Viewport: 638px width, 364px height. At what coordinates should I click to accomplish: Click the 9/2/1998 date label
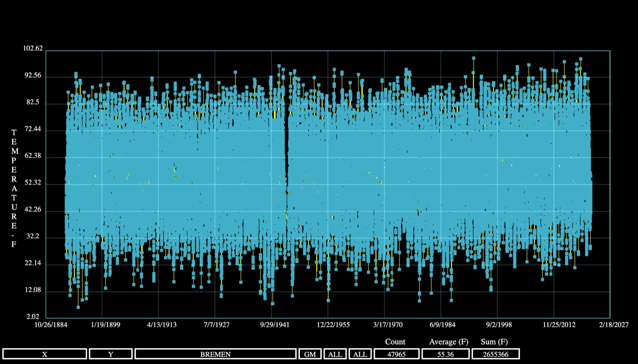pyautogui.click(x=499, y=325)
